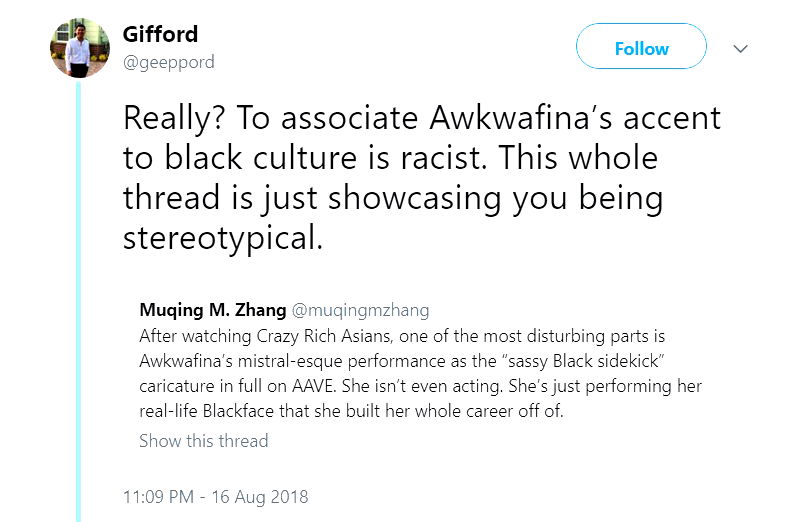This screenshot has height=522, width=800.
Task: Open the quoted tweet body text
Action: point(420,373)
